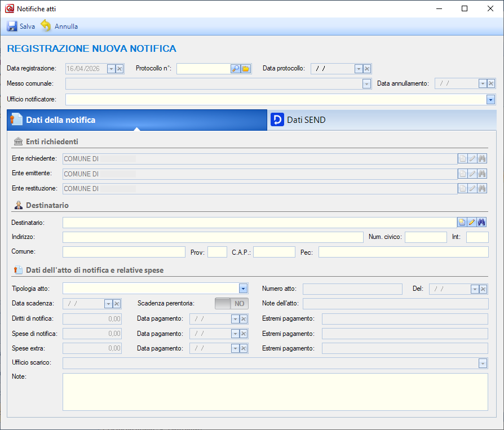This screenshot has width=504, height=430.
Task: Click the Protocollo n° search magnifier icon
Action: click(x=236, y=69)
